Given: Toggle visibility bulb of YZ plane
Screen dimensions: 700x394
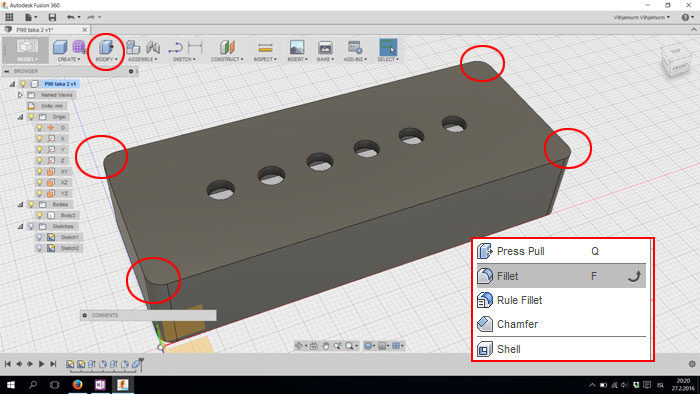Looking at the screenshot, I should click(x=40, y=193).
